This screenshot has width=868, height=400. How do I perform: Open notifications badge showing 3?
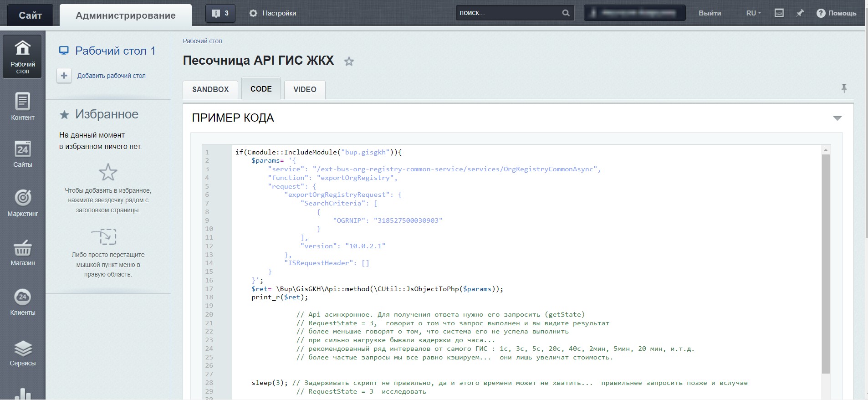point(220,13)
